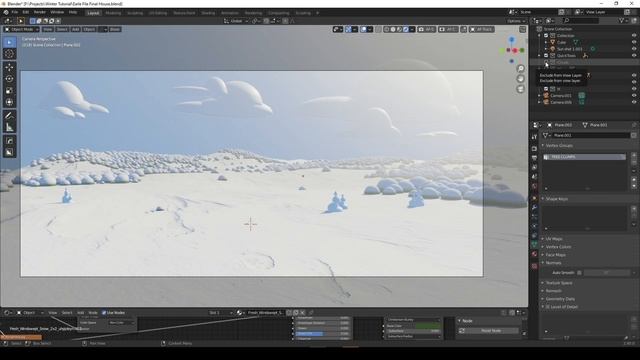Image resolution: width=640 pixels, height=360 pixels.
Task: Open the viewport Options dropdown
Action: (x=516, y=21)
